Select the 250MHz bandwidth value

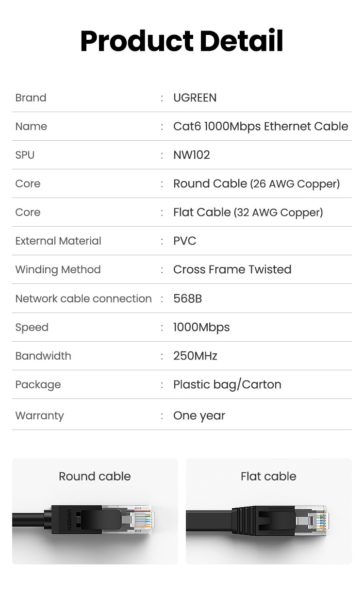(195, 356)
